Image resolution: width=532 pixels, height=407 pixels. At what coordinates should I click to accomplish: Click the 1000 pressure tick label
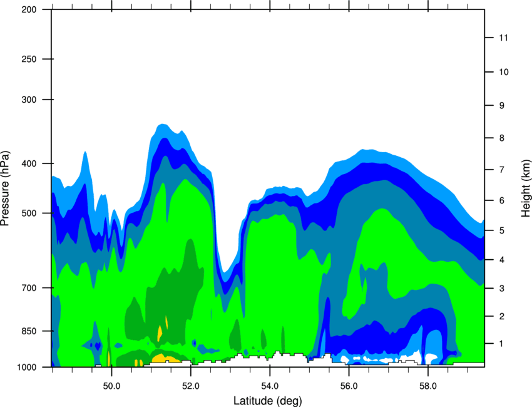(26, 367)
